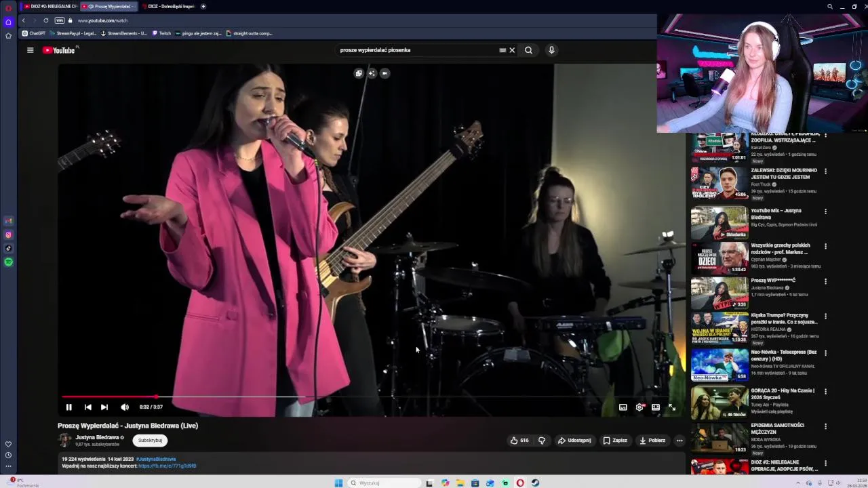Open options for GORĄCA 20 playlist

pos(825,392)
